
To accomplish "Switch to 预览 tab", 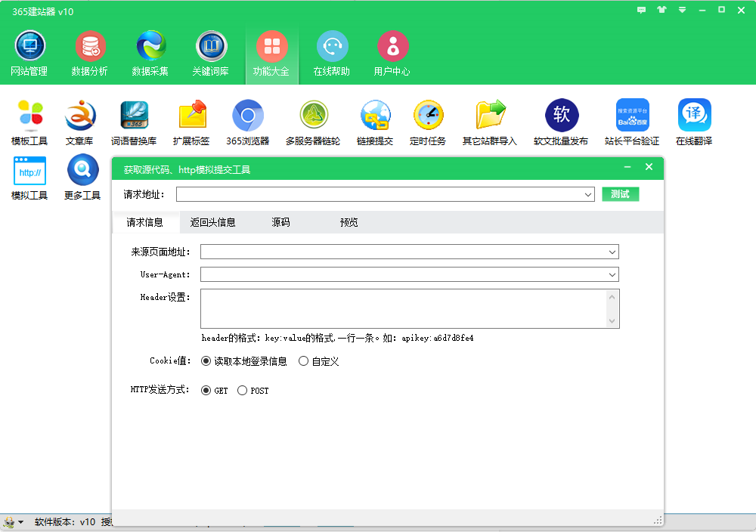I will (349, 223).
